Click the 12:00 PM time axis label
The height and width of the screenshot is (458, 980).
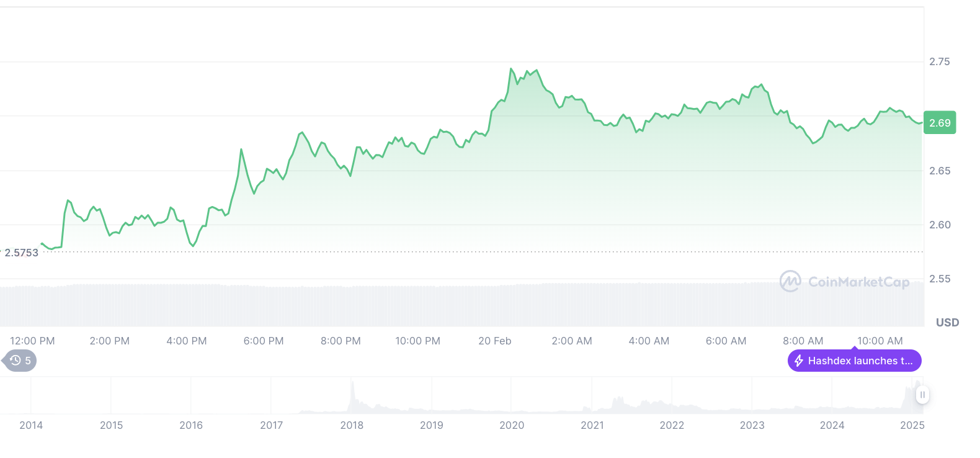[32, 341]
